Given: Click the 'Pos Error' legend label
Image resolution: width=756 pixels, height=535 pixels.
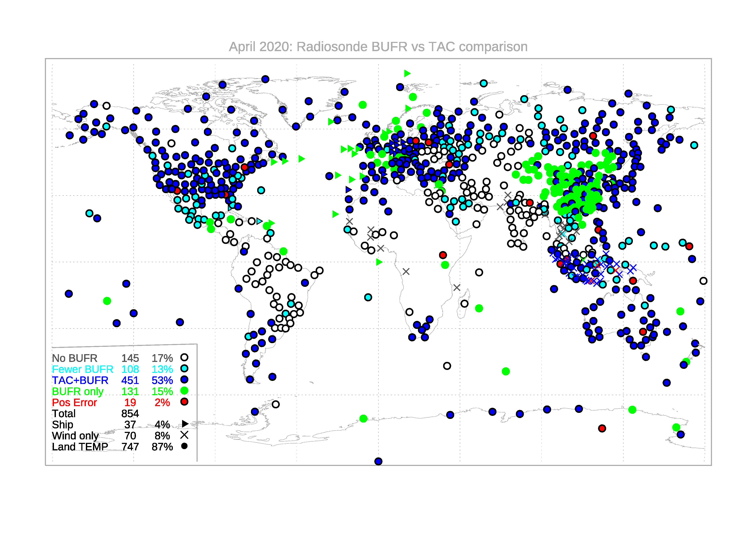Looking at the screenshot, I should [x=74, y=402].
